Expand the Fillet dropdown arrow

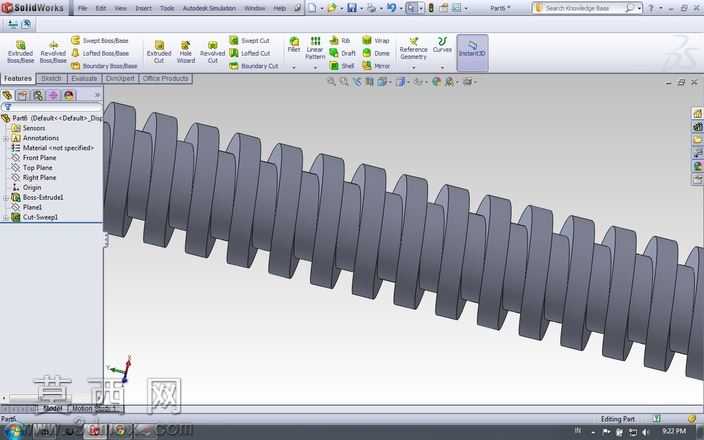[x=294, y=68]
